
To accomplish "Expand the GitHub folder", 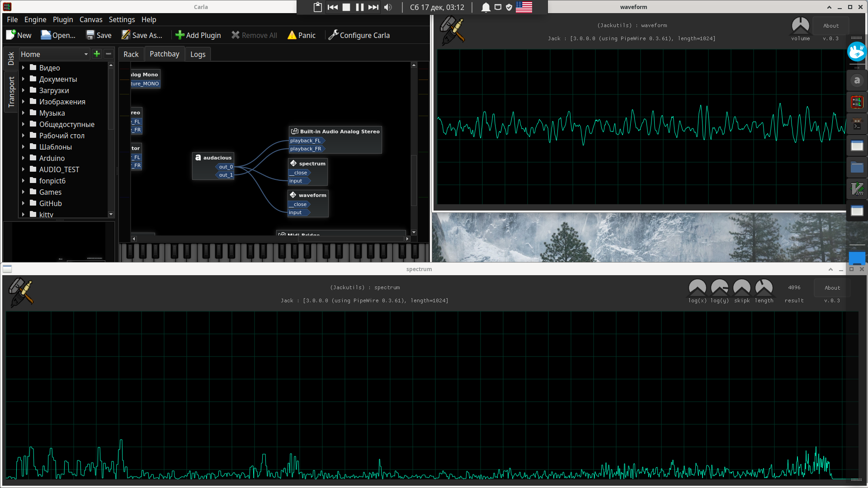I will click(x=23, y=203).
